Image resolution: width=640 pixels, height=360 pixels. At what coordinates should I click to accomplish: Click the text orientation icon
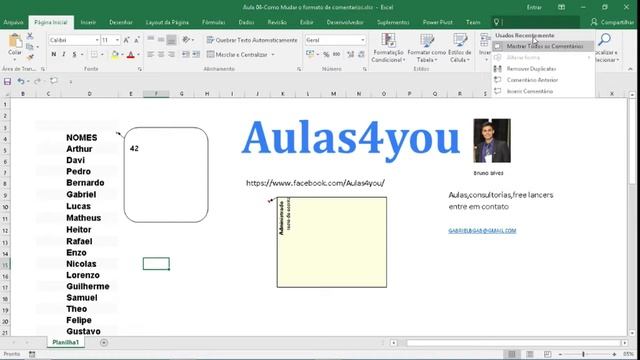tap(186, 40)
